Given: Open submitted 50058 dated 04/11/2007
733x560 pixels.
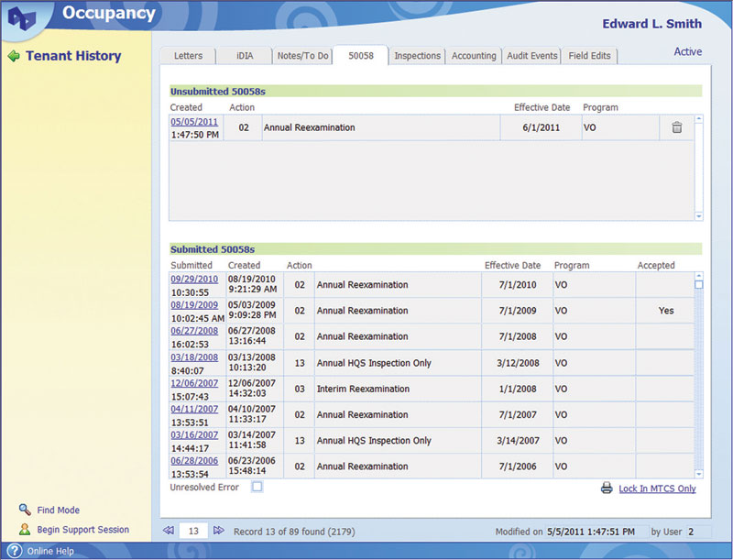Looking at the screenshot, I should pyautogui.click(x=194, y=409).
